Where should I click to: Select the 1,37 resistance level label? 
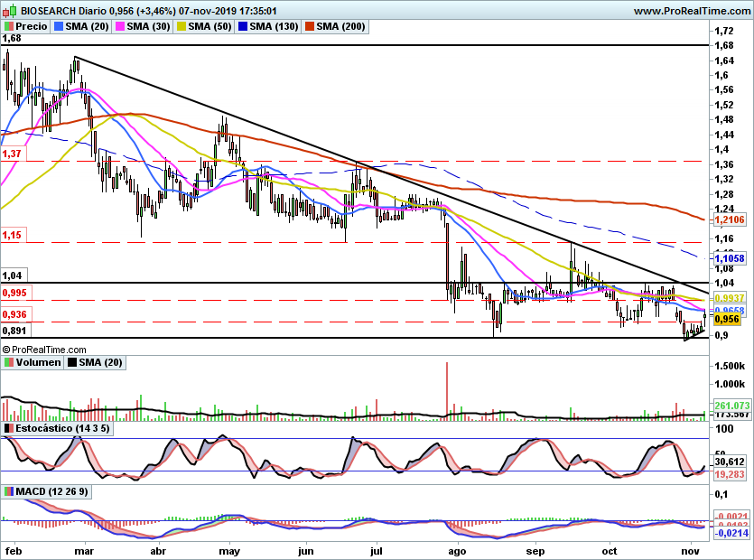tap(12, 154)
